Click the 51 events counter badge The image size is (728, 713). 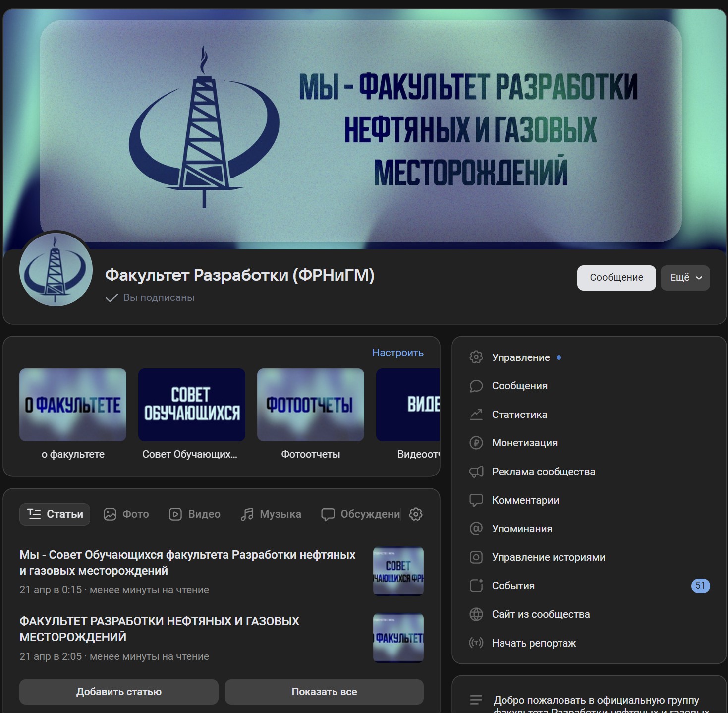click(x=700, y=586)
